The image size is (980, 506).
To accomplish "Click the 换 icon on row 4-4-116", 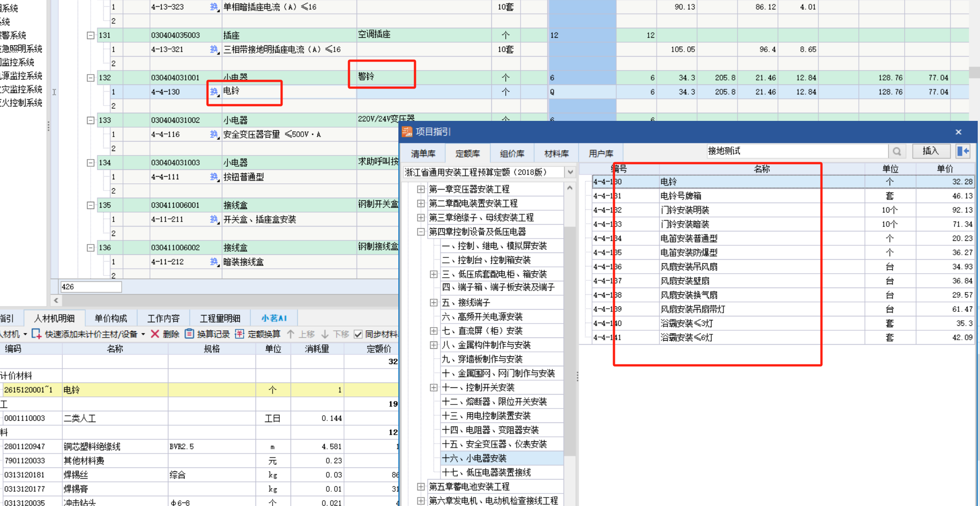I will point(214,134).
